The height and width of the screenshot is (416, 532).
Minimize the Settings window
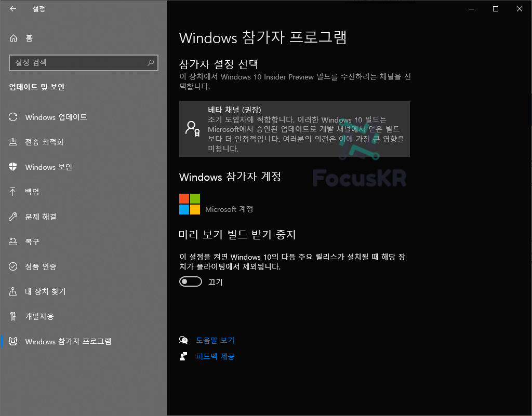(x=472, y=9)
